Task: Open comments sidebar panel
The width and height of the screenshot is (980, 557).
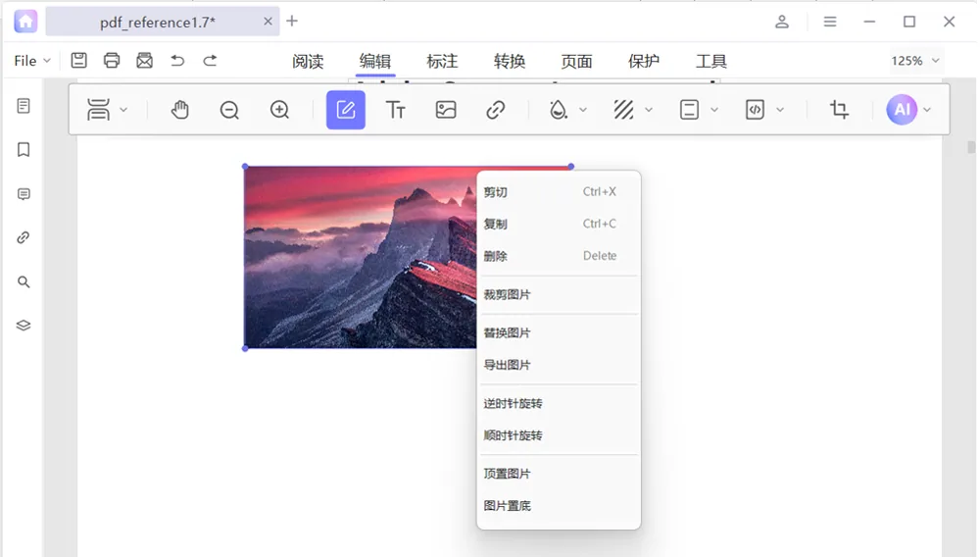Action: tap(24, 194)
